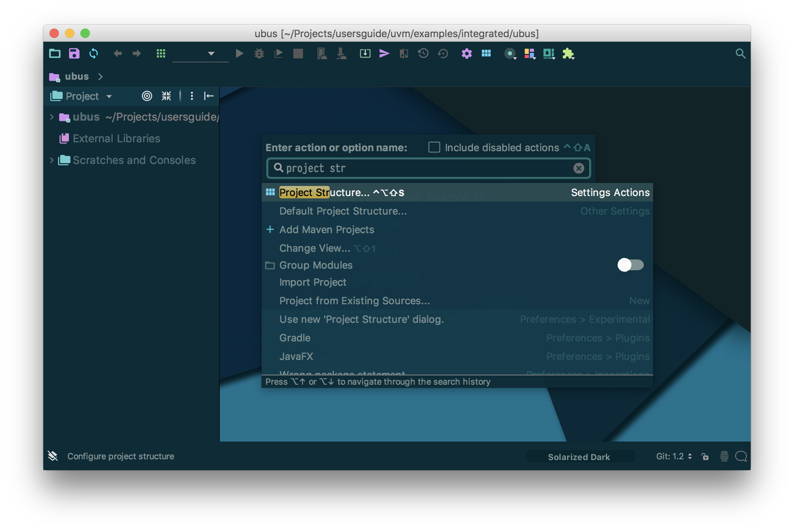Open the Git: 1.2 branch widget
The image size is (794, 532).
[x=674, y=457]
